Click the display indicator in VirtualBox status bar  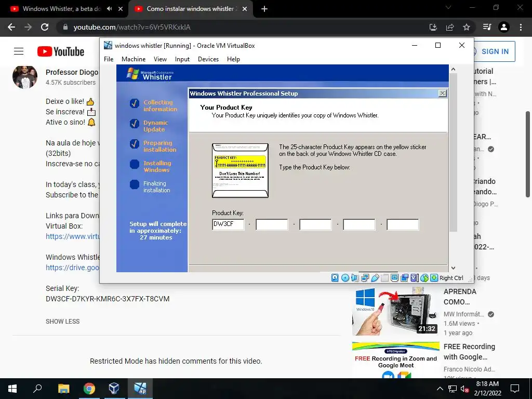tap(395, 278)
